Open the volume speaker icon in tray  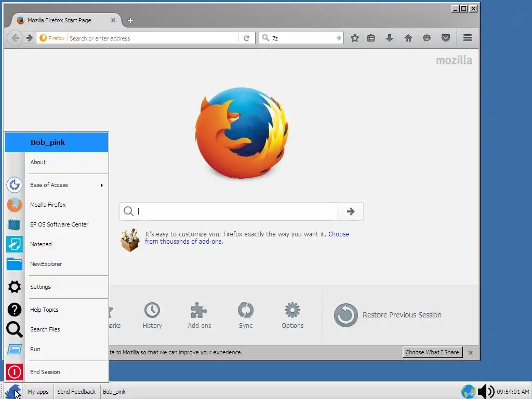(x=486, y=392)
